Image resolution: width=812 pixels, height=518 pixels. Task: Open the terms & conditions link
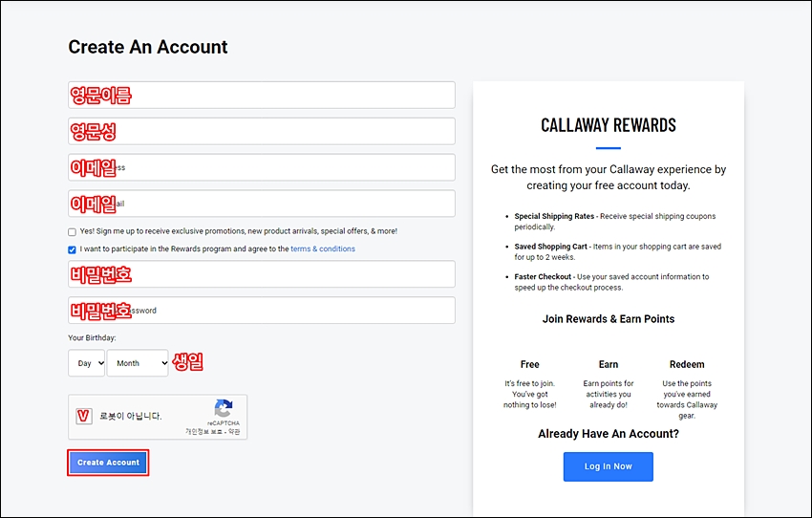323,248
